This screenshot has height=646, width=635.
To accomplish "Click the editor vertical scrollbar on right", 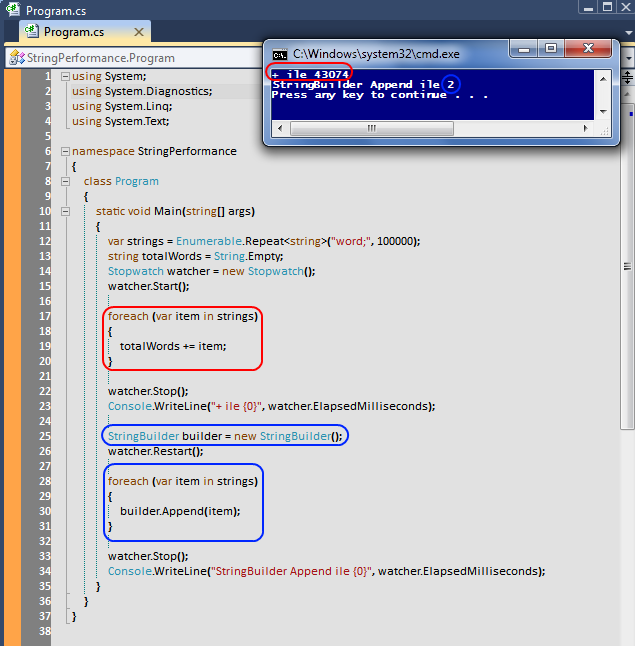I will tap(628, 300).
